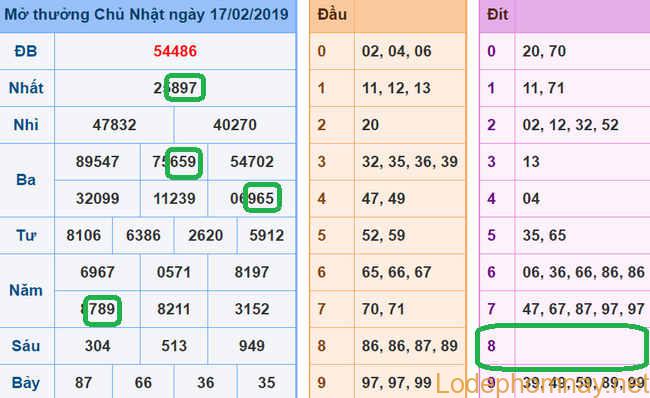Click Đầu row 0 values '02, 04, 06'

coord(397,51)
